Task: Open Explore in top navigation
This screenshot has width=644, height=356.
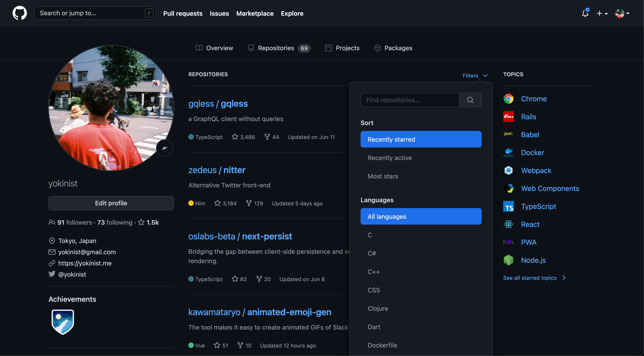Action: point(292,13)
